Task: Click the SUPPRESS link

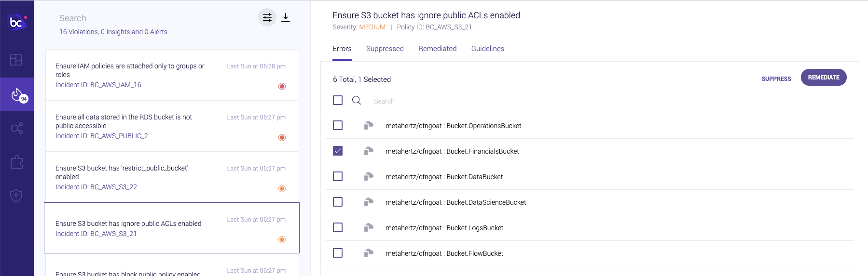Action: tap(776, 79)
